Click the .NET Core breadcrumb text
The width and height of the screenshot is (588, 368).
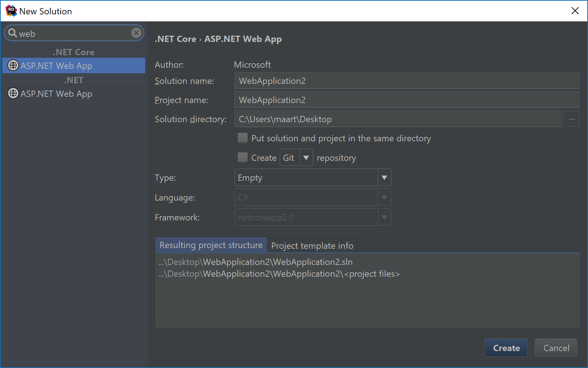pos(176,39)
